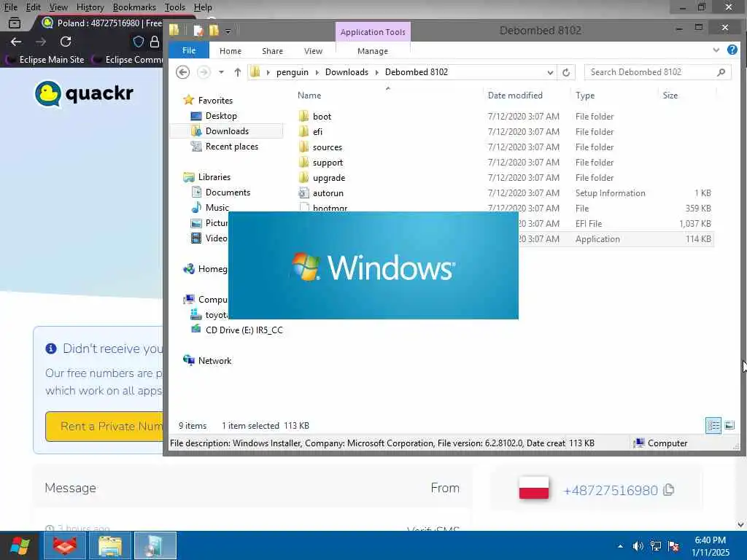This screenshot has height=560, width=747.
Task: Open Action Center flag icon
Action: [673, 546]
